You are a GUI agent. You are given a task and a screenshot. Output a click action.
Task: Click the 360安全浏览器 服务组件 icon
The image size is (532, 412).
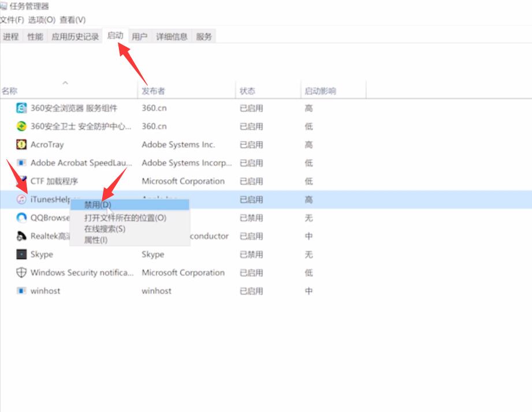pos(21,108)
